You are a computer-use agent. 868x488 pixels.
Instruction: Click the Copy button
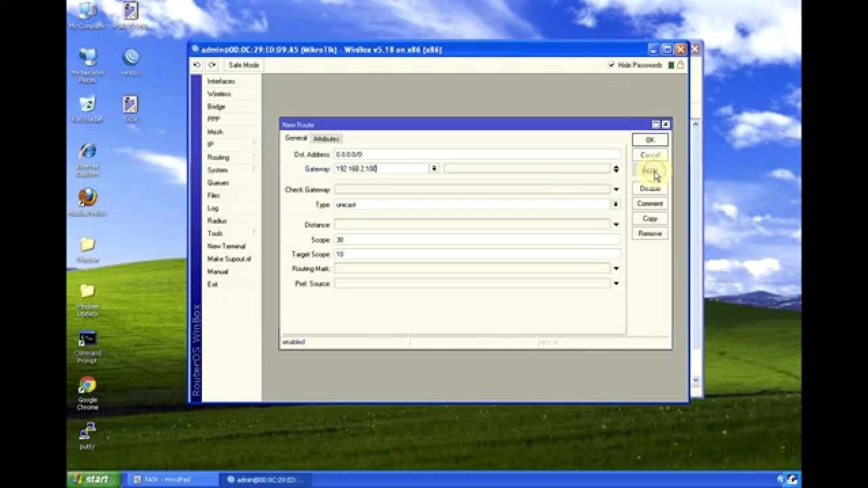point(650,218)
